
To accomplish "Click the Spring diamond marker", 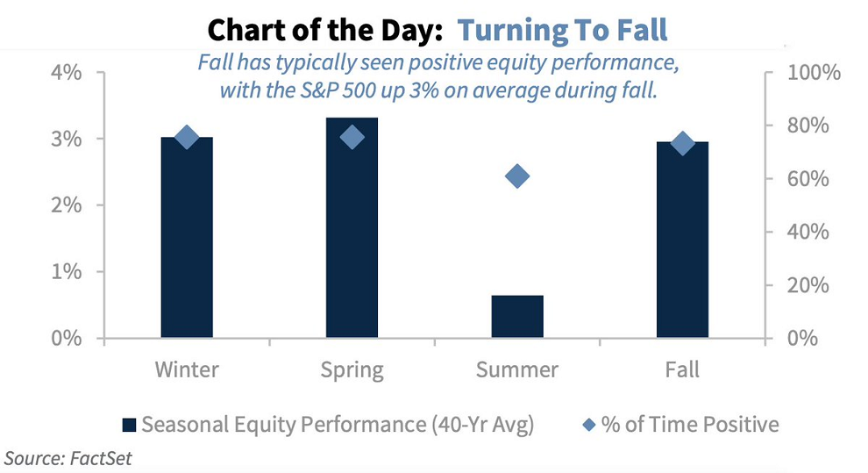I will [x=352, y=137].
